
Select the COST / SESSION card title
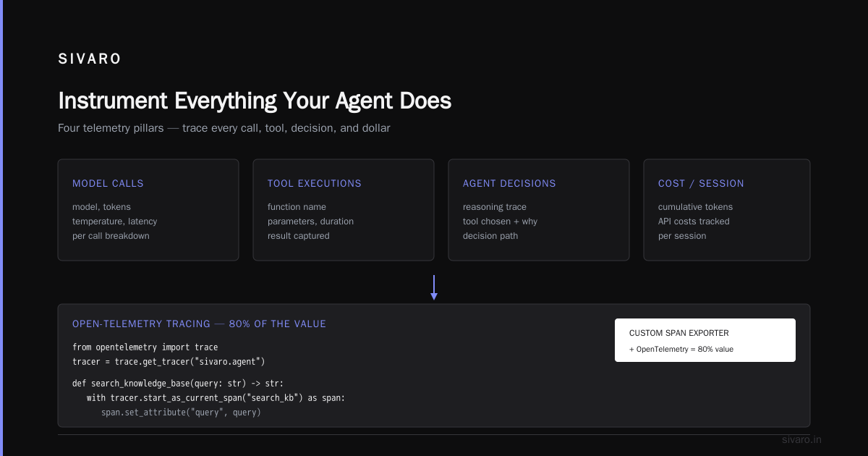click(x=701, y=184)
